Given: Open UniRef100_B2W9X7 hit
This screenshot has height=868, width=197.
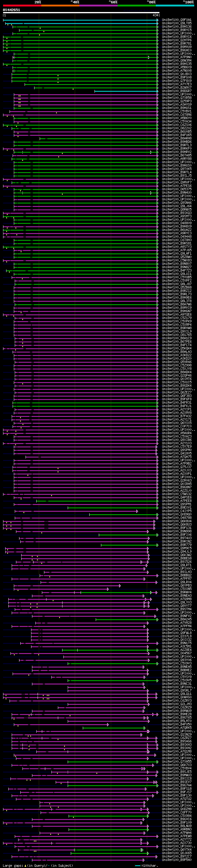Looking at the screenshot, I should [x=177, y=88].
